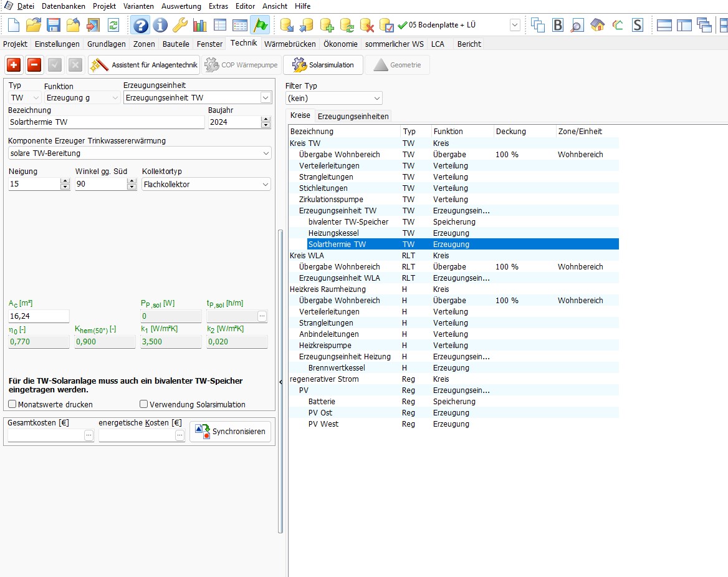Switch to the Wärmebrücken tab
Viewport: 728px width, 577px height.
click(290, 44)
